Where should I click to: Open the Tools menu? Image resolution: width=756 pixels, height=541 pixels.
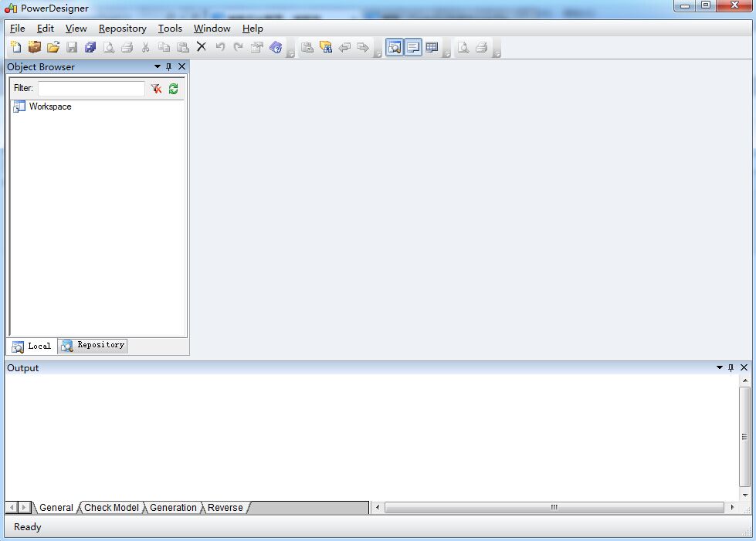point(170,29)
